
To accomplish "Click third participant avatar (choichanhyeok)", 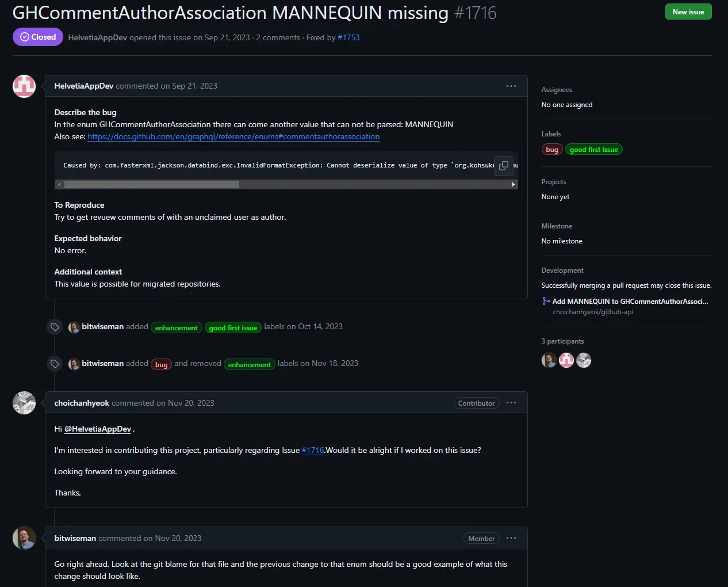I will [584, 360].
